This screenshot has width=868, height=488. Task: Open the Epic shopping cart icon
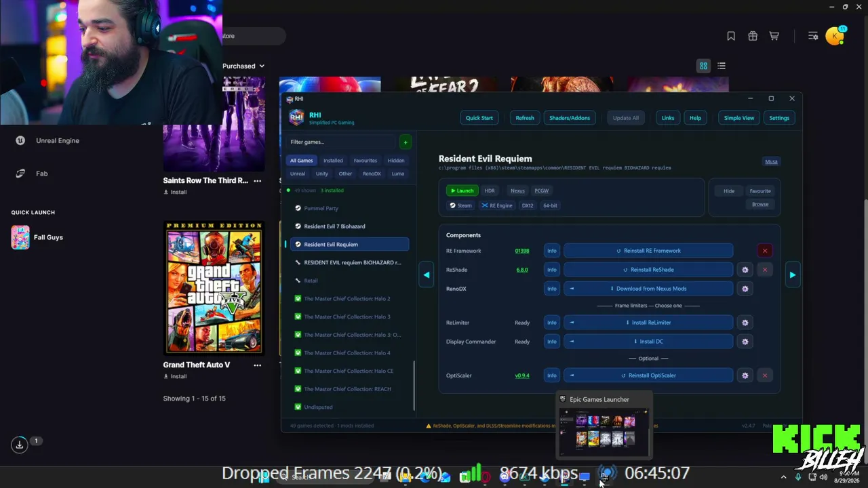coord(774,36)
